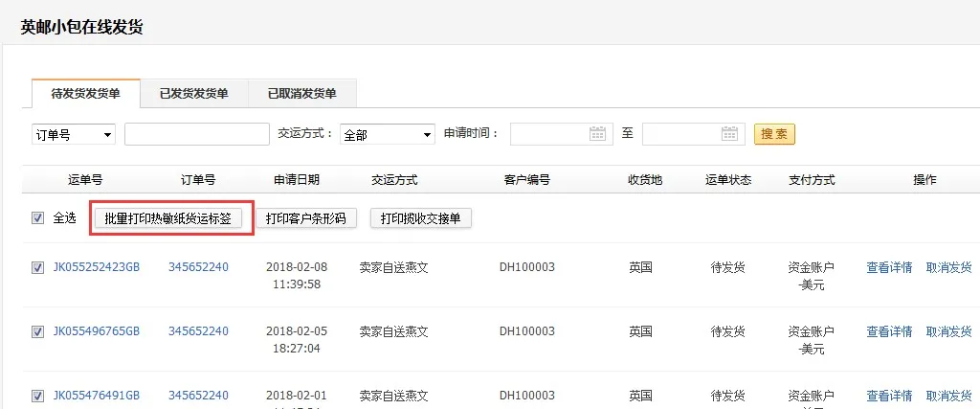
Task: Click the 客户编号 column header
Action: click(x=527, y=180)
